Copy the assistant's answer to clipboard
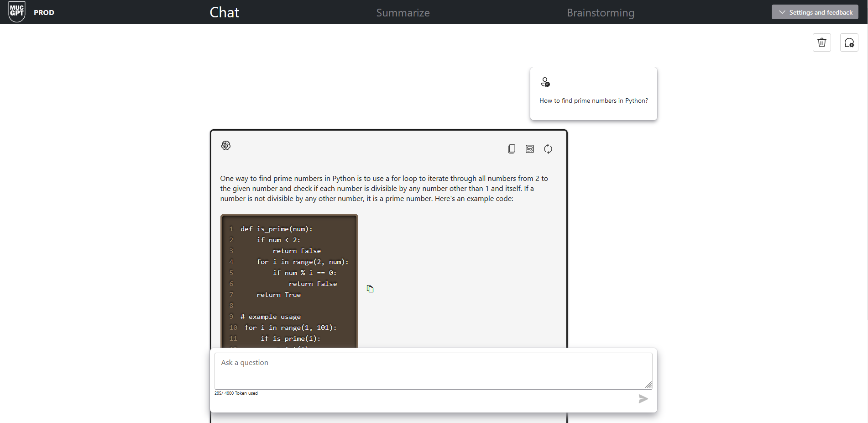Viewport: 868px width, 423px height. [512, 149]
